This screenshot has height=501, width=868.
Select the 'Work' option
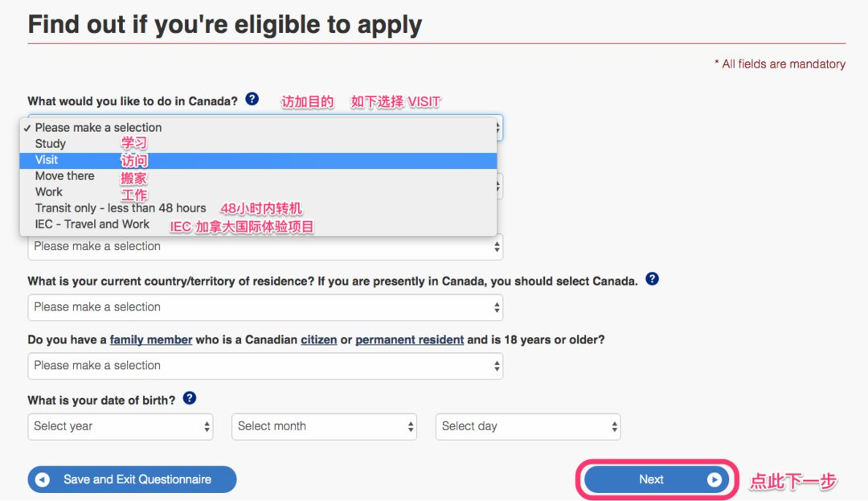(49, 192)
